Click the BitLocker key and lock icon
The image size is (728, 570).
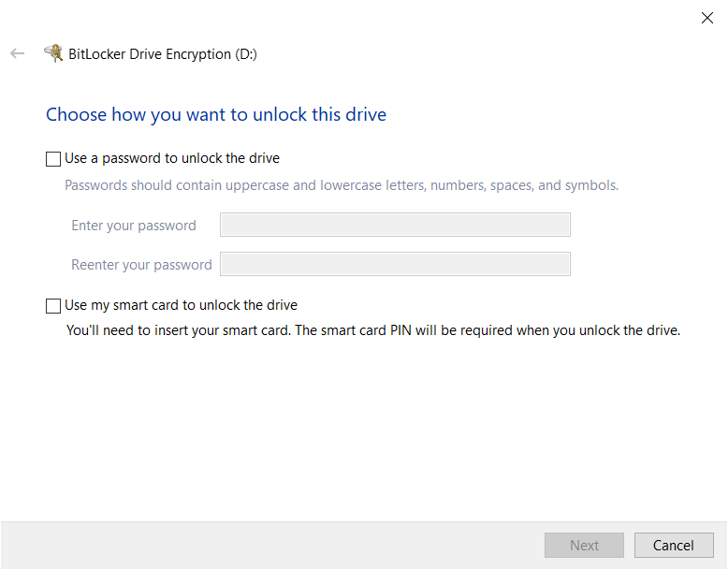(53, 53)
